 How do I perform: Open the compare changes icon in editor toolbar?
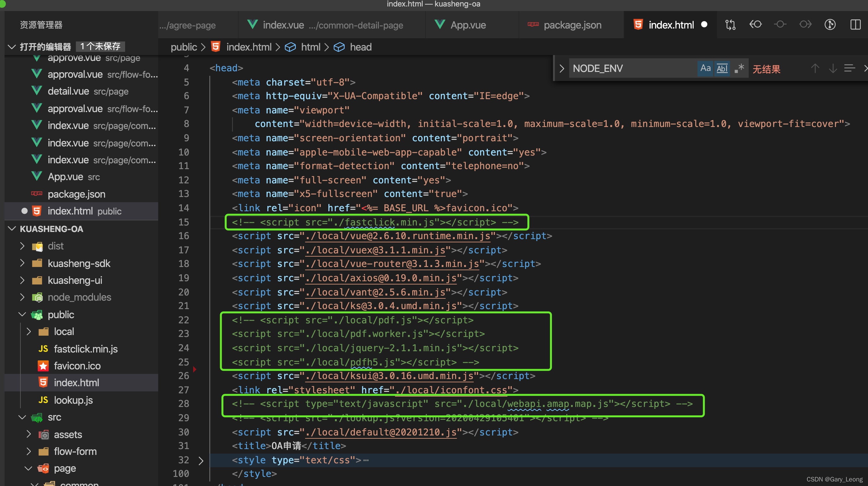coord(730,25)
